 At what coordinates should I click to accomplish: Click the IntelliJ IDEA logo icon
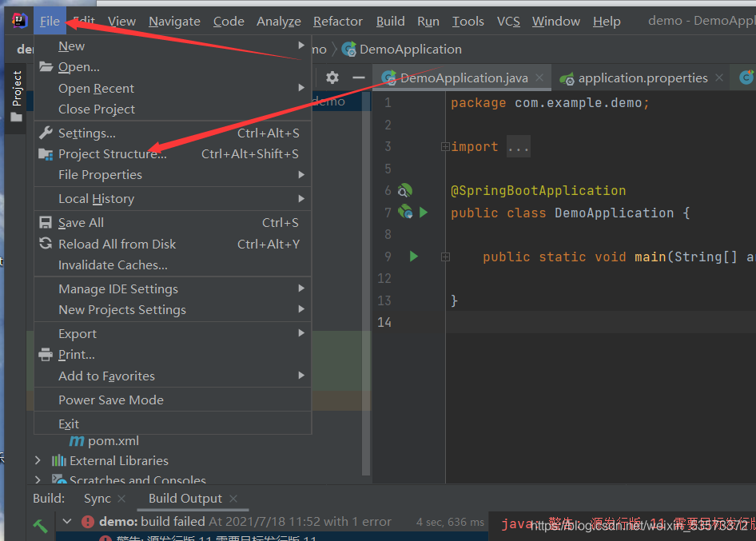pyautogui.click(x=19, y=20)
